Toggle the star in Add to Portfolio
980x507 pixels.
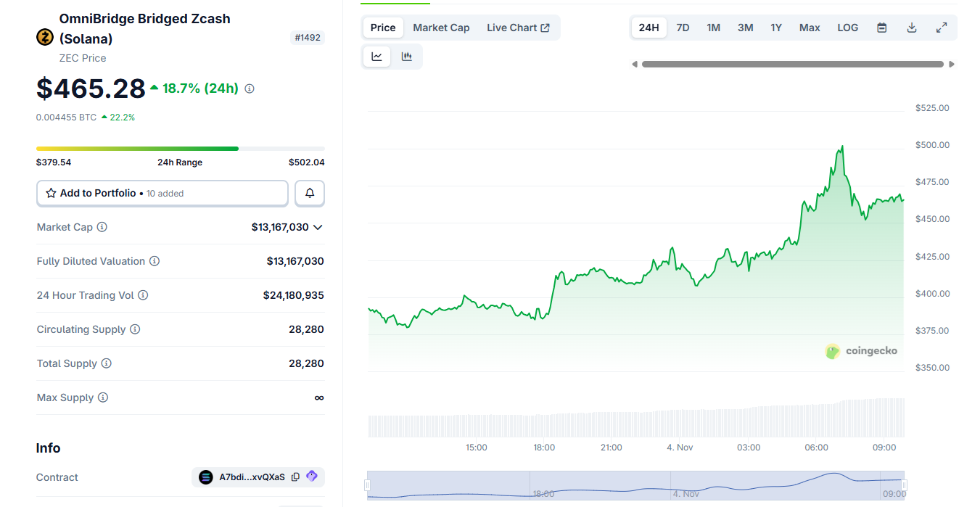click(x=50, y=193)
